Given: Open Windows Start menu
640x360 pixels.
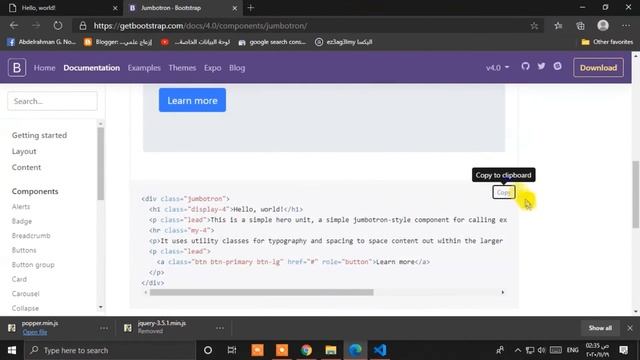Looking at the screenshot, I should click(12, 350).
